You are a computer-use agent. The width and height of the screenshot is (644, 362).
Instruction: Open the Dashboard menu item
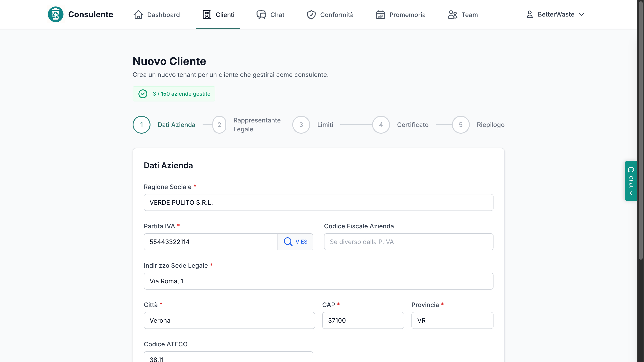point(157,15)
